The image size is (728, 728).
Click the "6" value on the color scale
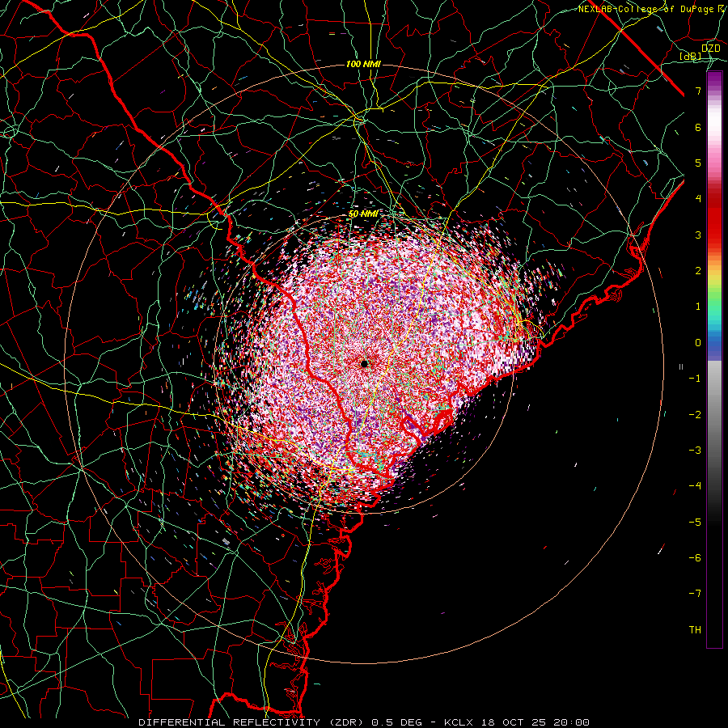pos(698,127)
